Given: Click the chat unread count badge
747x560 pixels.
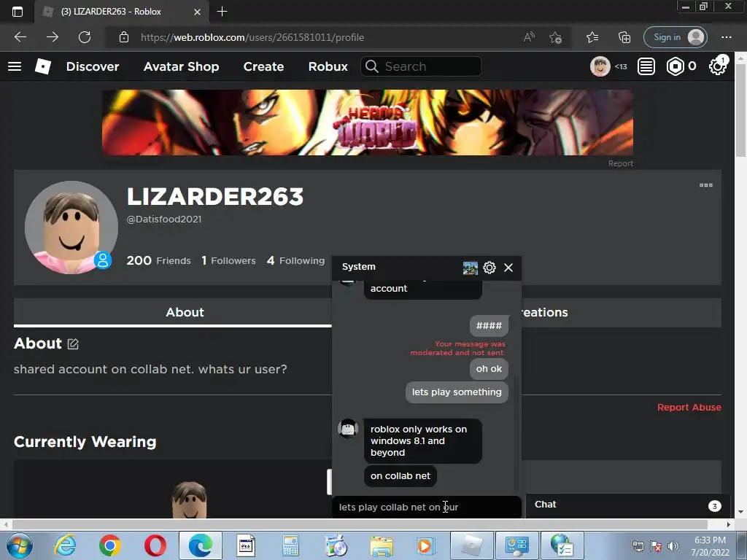Looking at the screenshot, I should (x=714, y=506).
